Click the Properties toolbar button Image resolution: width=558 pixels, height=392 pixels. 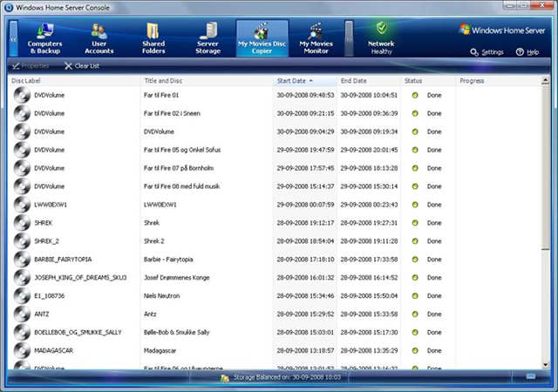tap(31, 66)
